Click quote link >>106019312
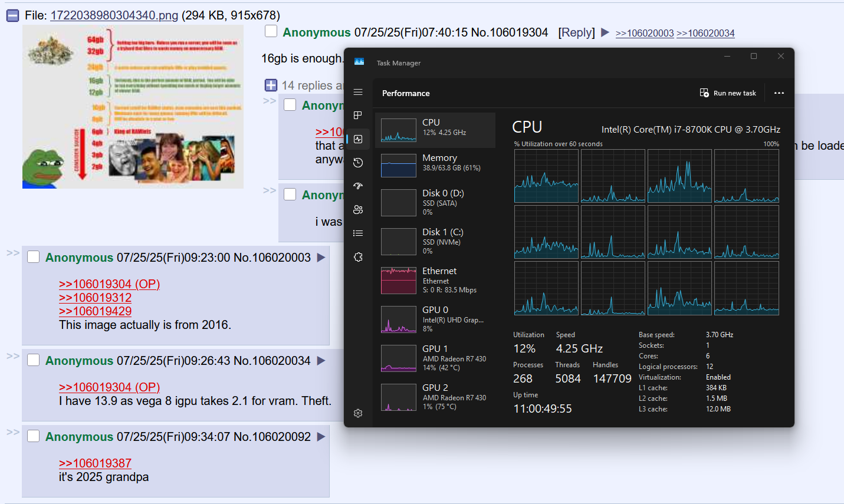 point(95,298)
